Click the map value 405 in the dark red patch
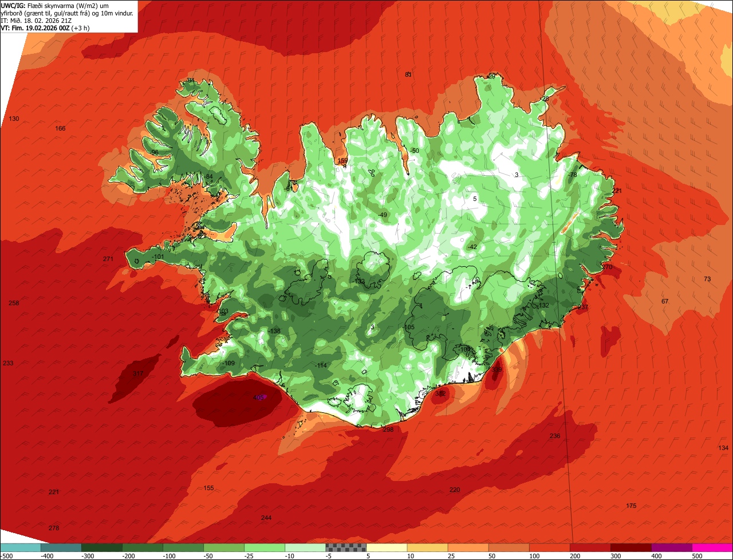This screenshot has height=560, width=733. (x=258, y=397)
